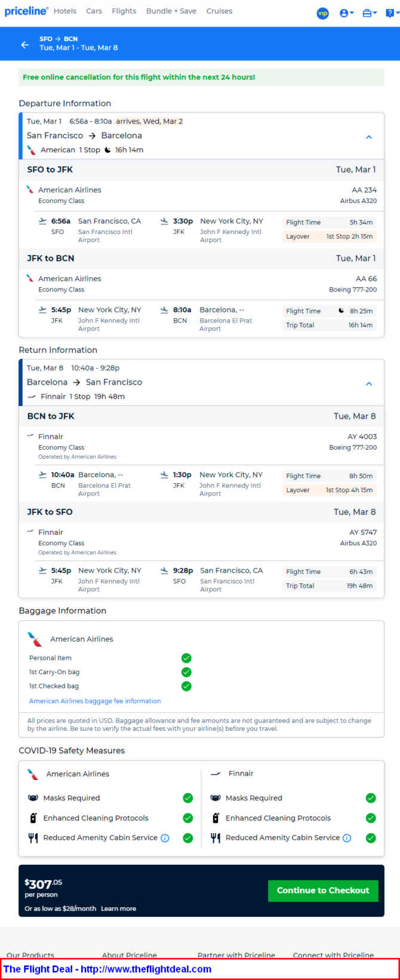Open American Airlines baggage fee information link

click(x=95, y=701)
